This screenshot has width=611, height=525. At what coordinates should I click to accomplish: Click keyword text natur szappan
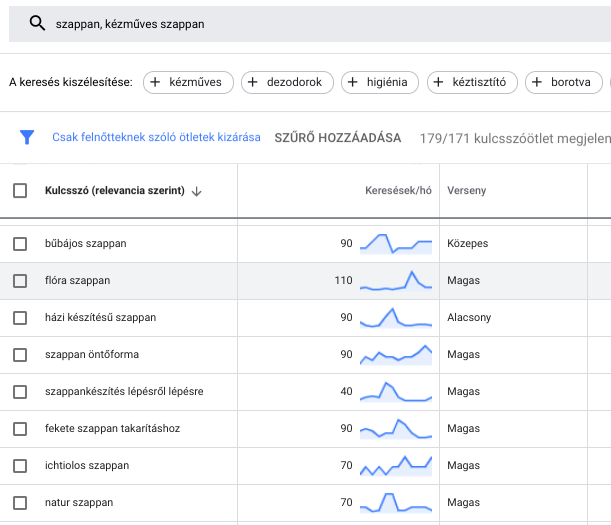tap(79, 503)
